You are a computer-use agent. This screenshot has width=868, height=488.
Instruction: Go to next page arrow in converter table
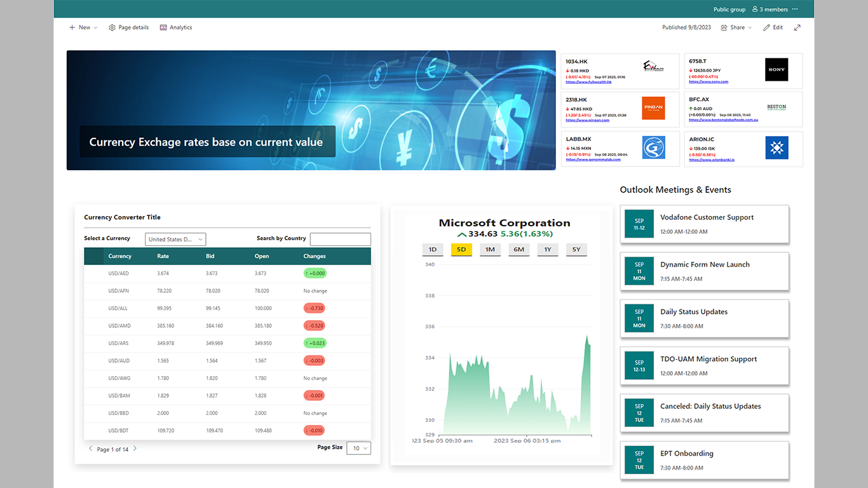pos(135,449)
